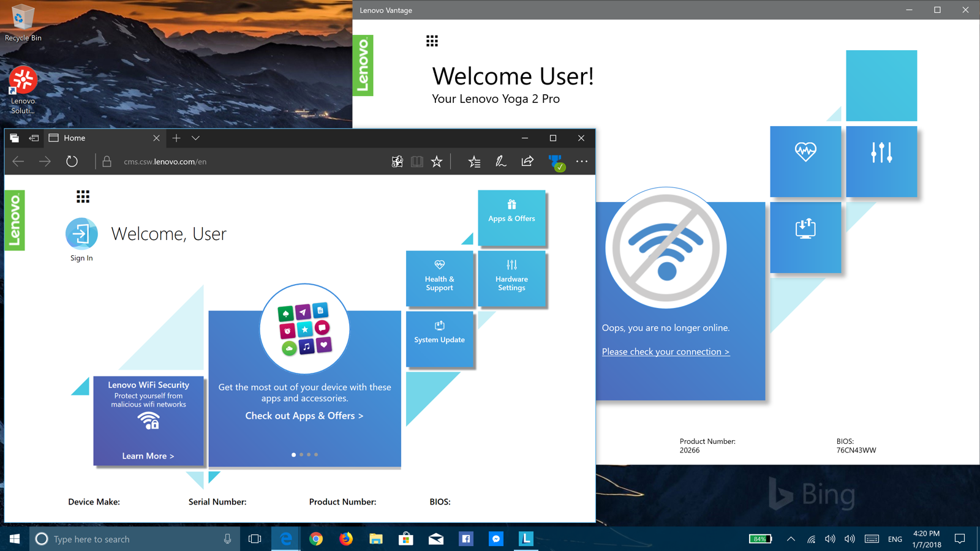Add notes with the pen icon
The width and height of the screenshot is (980, 551).
(x=500, y=162)
